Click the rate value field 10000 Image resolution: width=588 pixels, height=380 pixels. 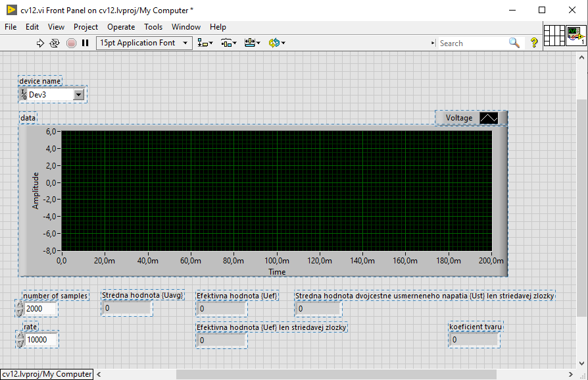(x=41, y=339)
